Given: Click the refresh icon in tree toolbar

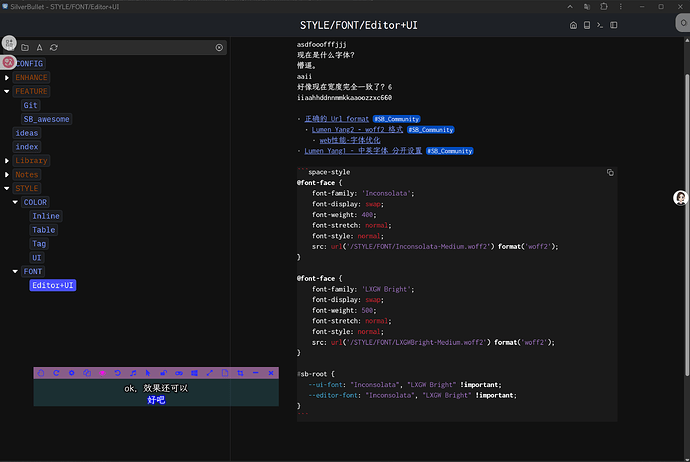Looking at the screenshot, I should point(54,47).
